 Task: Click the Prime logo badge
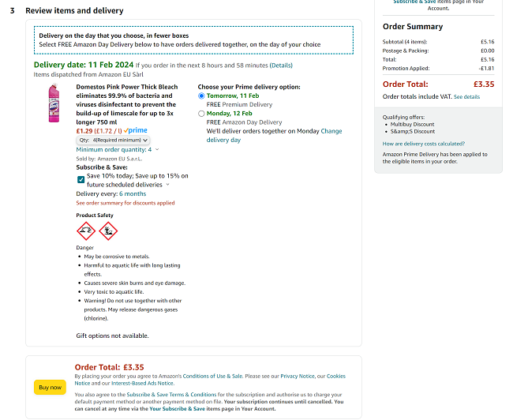[x=136, y=130]
